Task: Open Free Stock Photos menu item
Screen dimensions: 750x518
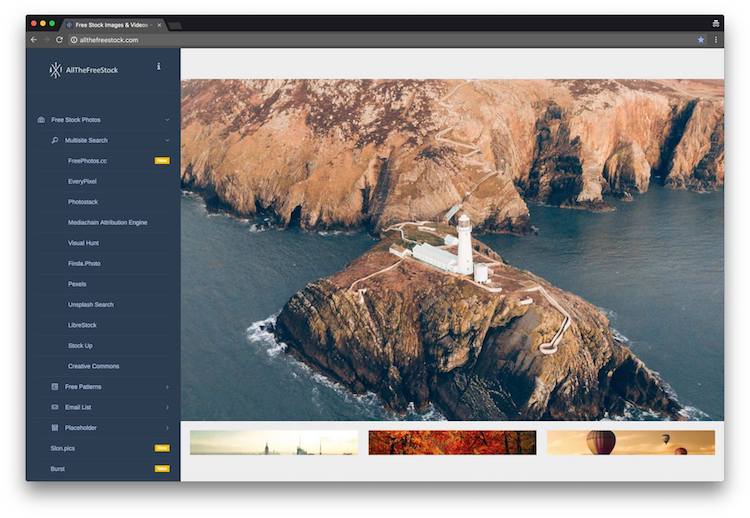Action: [76, 120]
